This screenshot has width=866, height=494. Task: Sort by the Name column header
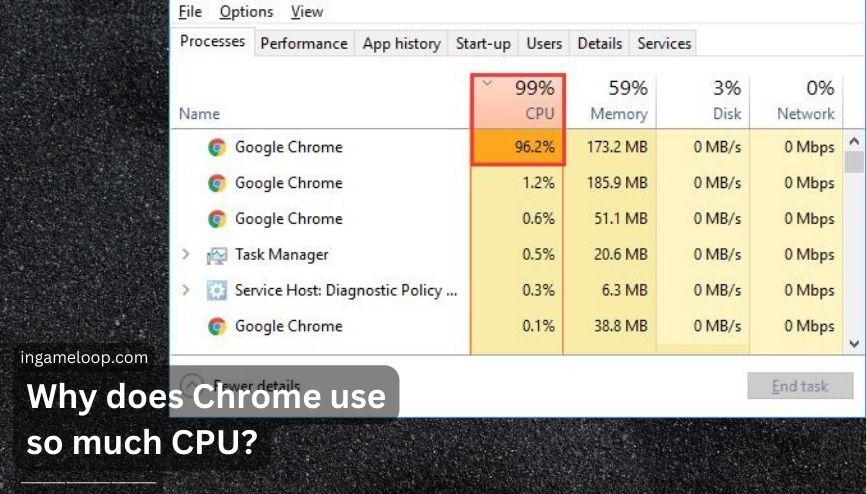click(199, 114)
